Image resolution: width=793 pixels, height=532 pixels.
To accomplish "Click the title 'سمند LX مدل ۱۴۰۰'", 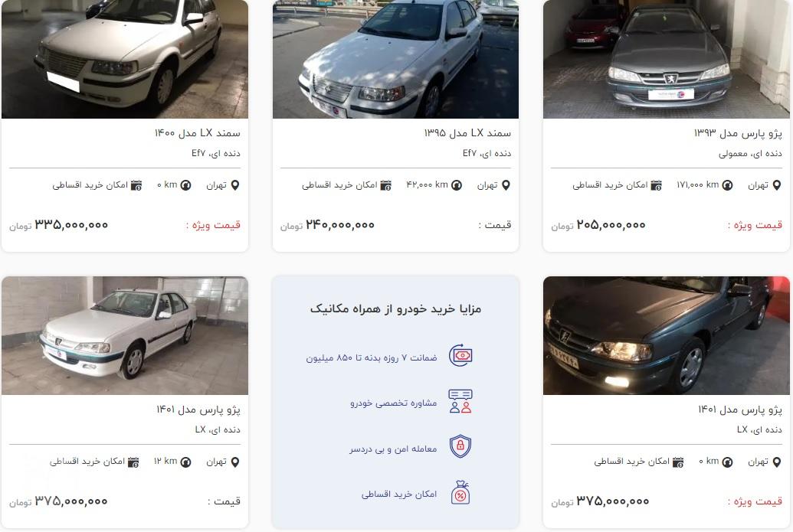I will point(197,133).
